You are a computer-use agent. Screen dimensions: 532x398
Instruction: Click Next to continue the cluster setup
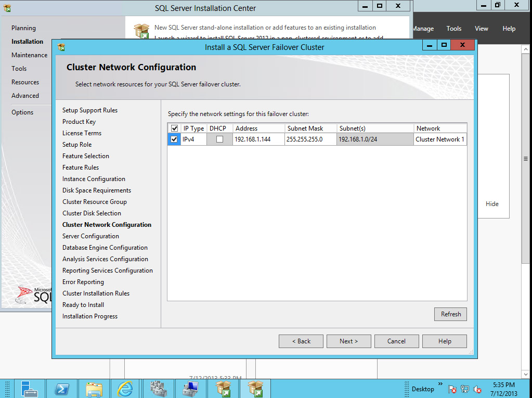point(348,341)
